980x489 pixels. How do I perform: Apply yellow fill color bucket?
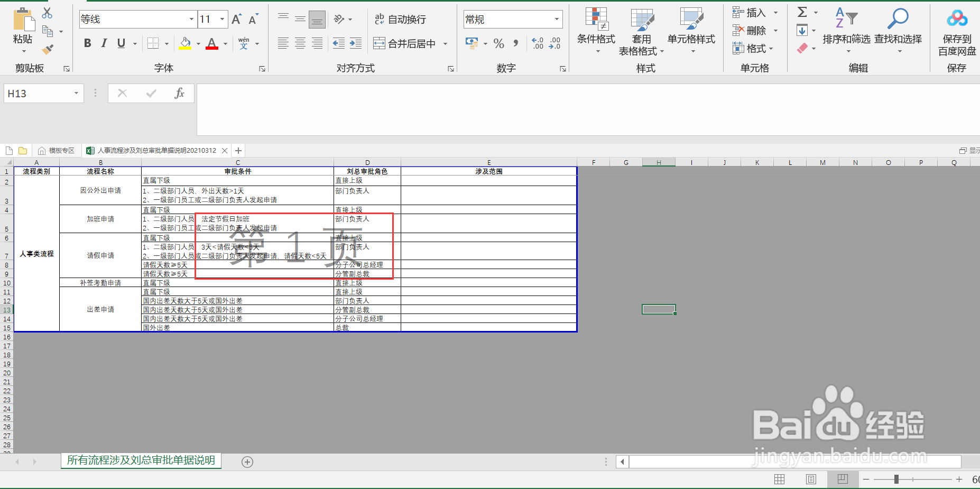tap(185, 43)
